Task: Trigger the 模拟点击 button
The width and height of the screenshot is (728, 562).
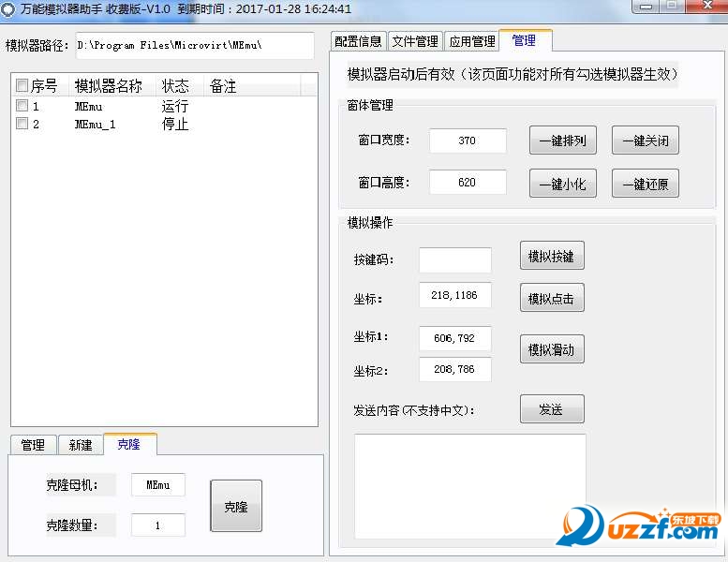Action: coord(551,299)
